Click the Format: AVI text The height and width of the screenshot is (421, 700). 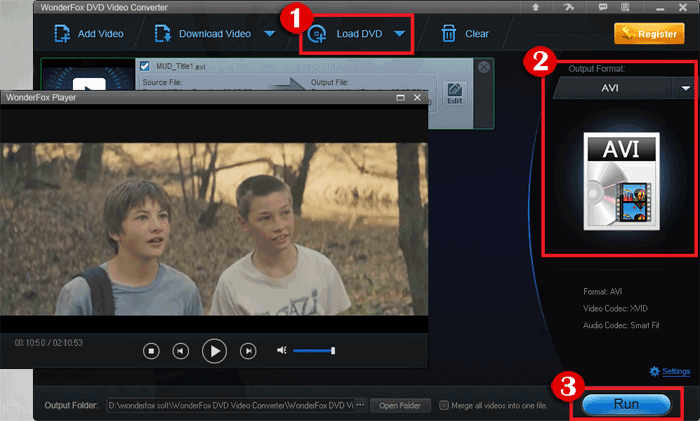coord(603,292)
